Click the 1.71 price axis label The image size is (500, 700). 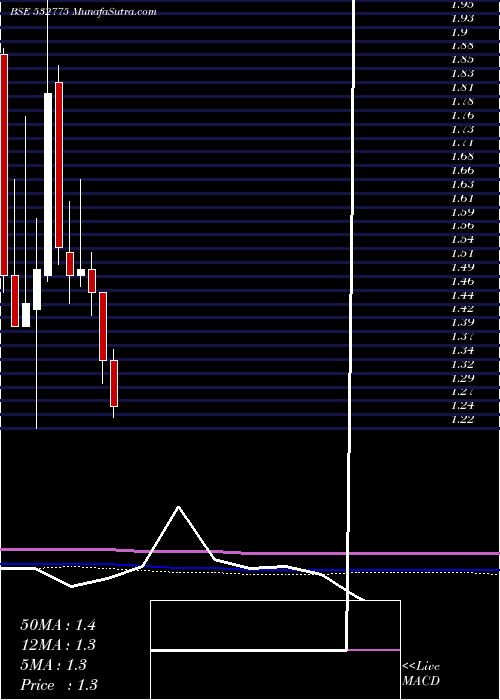[462, 143]
